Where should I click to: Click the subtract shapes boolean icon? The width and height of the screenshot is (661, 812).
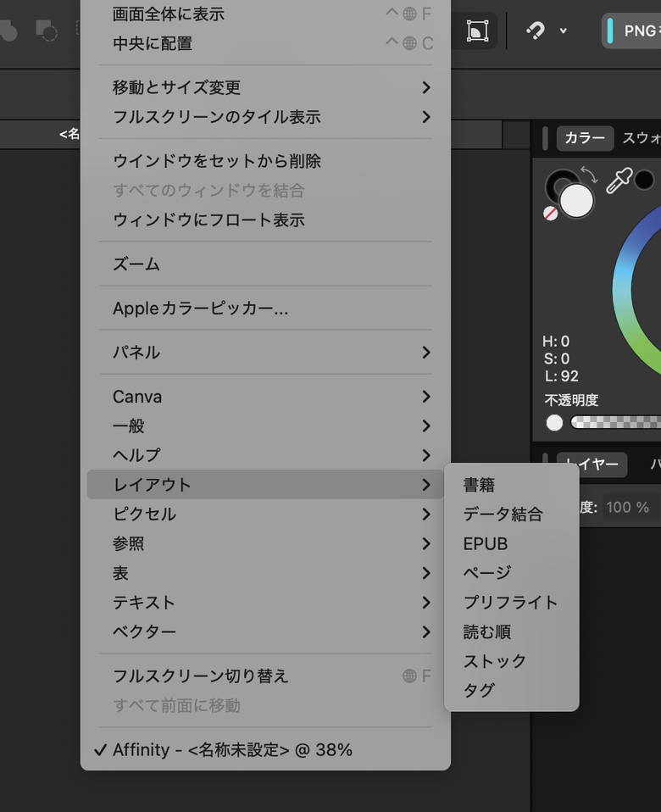click(46, 31)
